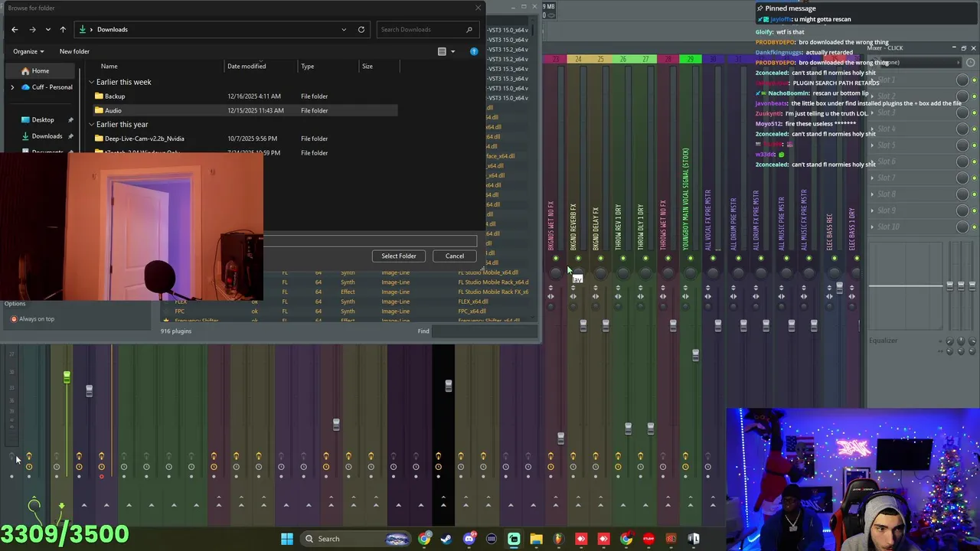Toggle the Slot 5 enable LED
Viewport: 980px width, 551px height.
[974, 145]
